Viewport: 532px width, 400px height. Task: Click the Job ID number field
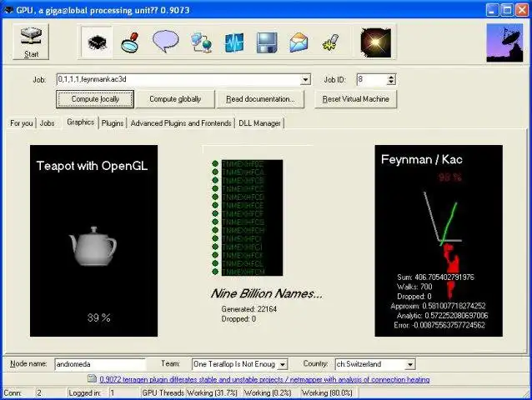click(372, 80)
